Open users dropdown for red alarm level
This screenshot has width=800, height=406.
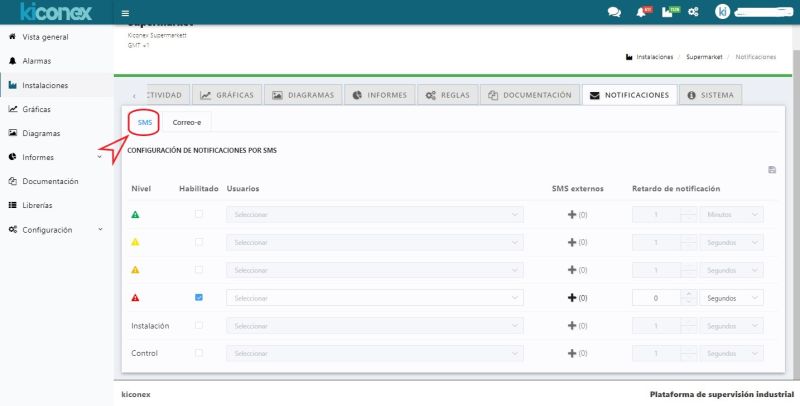(x=375, y=298)
